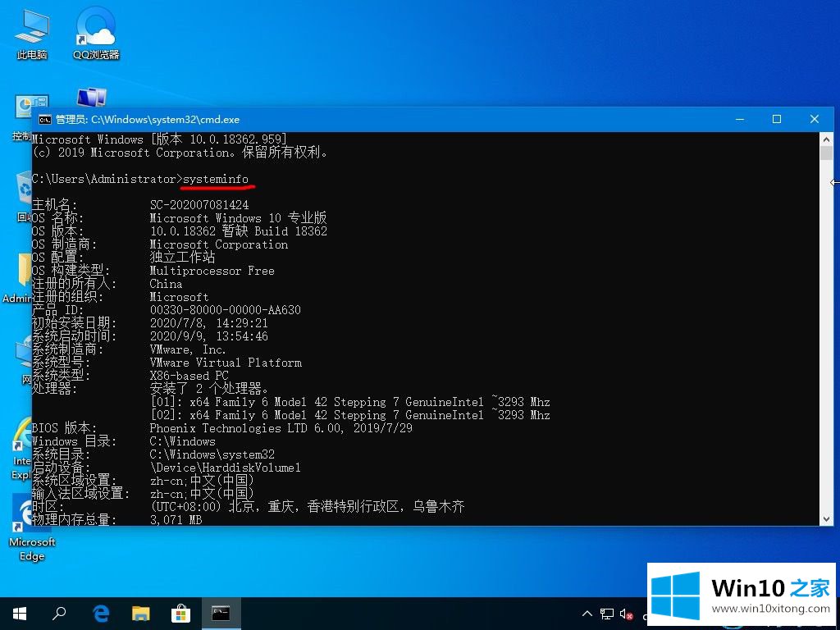840x630 pixels.
Task: Click install date 2020/7/8, 14:29:21
Action: tap(209, 323)
